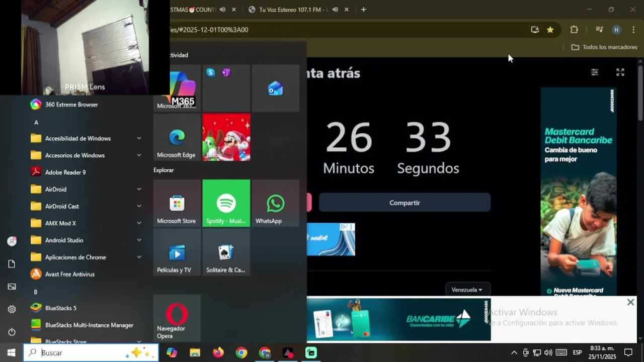Open the first Chrome taskbar icon
This screenshot has height=362, width=644.
pyautogui.click(x=242, y=353)
